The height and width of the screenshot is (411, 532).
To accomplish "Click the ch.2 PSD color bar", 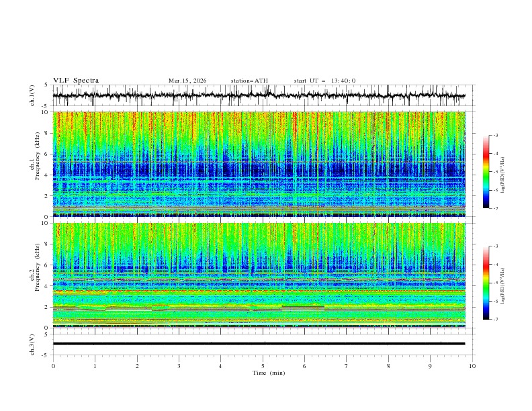I will 486,283.
